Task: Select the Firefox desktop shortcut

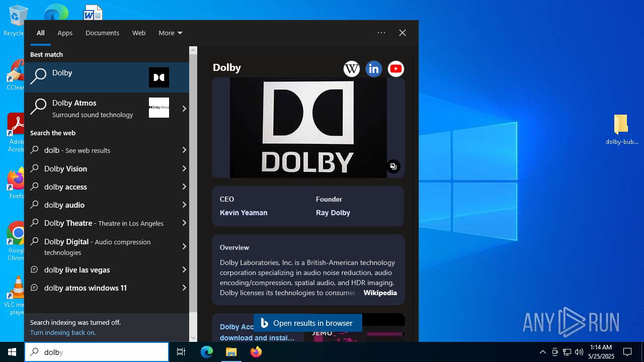Action: tap(16, 184)
